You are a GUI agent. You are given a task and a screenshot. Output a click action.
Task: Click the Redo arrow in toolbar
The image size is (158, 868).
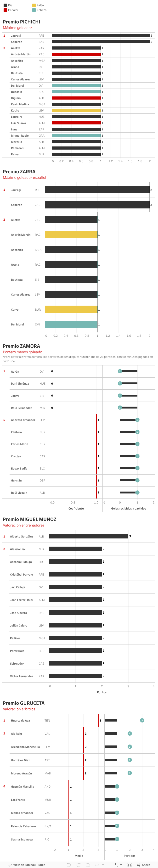click(78, 865)
